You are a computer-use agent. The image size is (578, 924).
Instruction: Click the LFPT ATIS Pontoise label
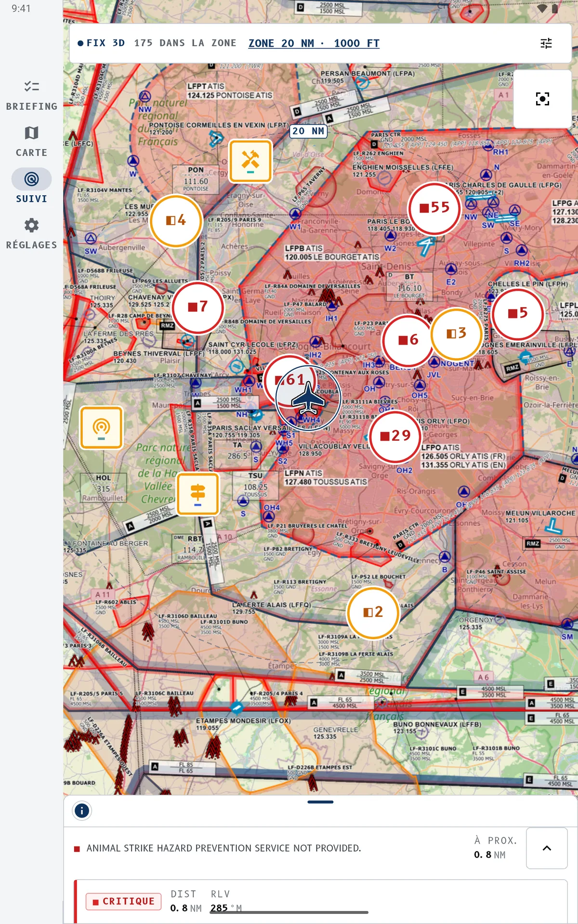[x=230, y=91]
